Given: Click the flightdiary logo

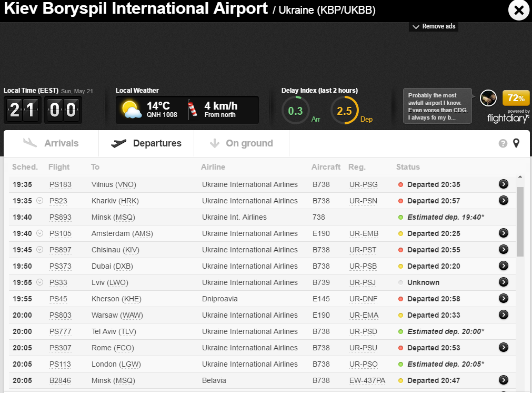Looking at the screenshot, I should pos(508,118).
